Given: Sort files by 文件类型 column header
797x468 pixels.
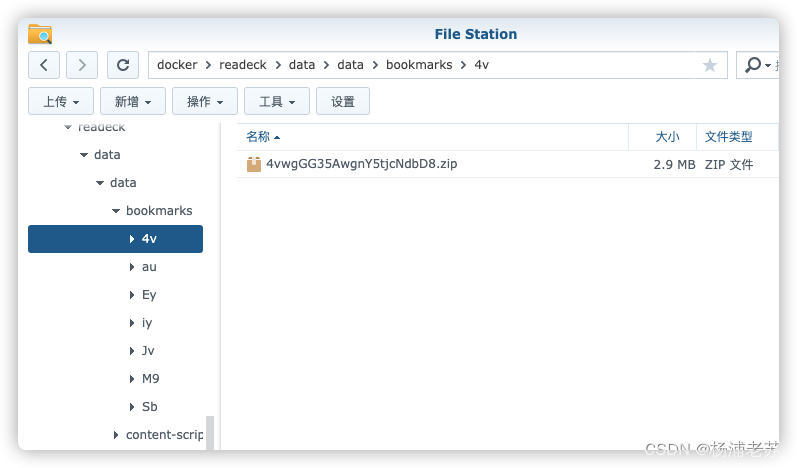Looking at the screenshot, I should [728, 137].
